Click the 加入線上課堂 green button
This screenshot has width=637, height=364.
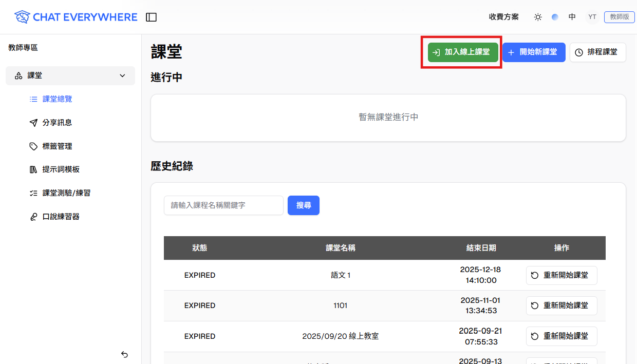coord(463,52)
